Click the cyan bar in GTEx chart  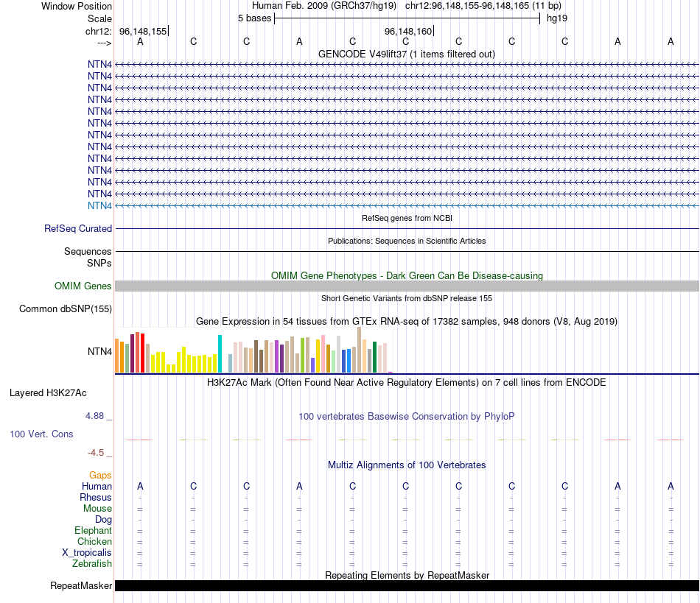pyautogui.click(x=220, y=353)
